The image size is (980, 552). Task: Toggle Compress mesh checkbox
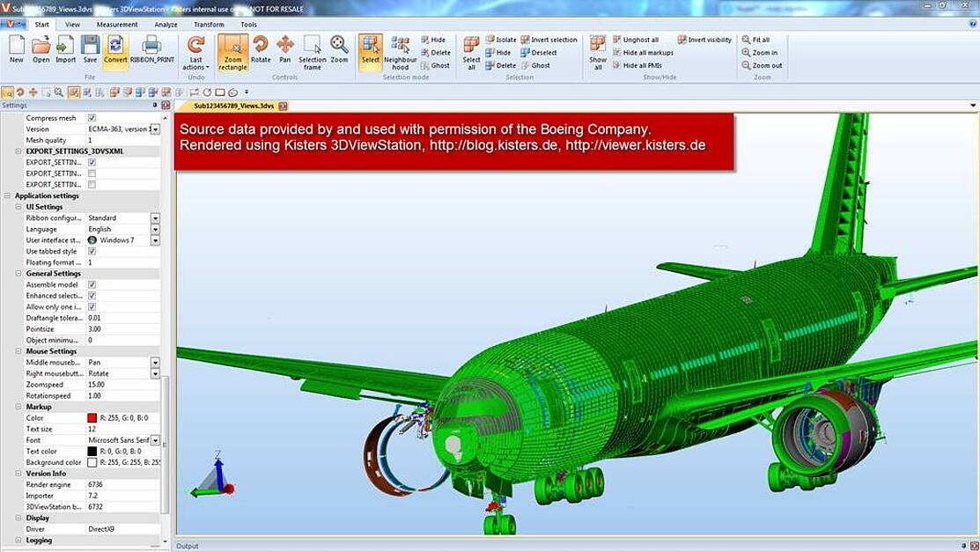[x=92, y=117]
